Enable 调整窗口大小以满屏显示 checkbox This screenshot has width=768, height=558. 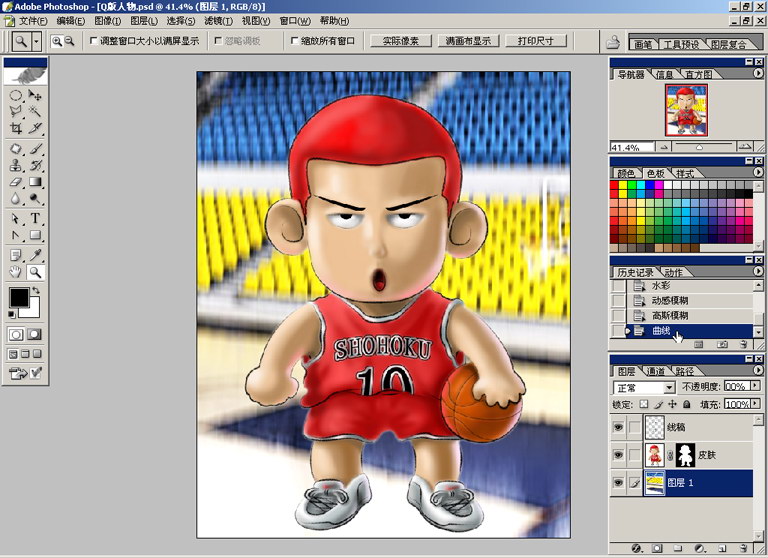tap(94, 41)
